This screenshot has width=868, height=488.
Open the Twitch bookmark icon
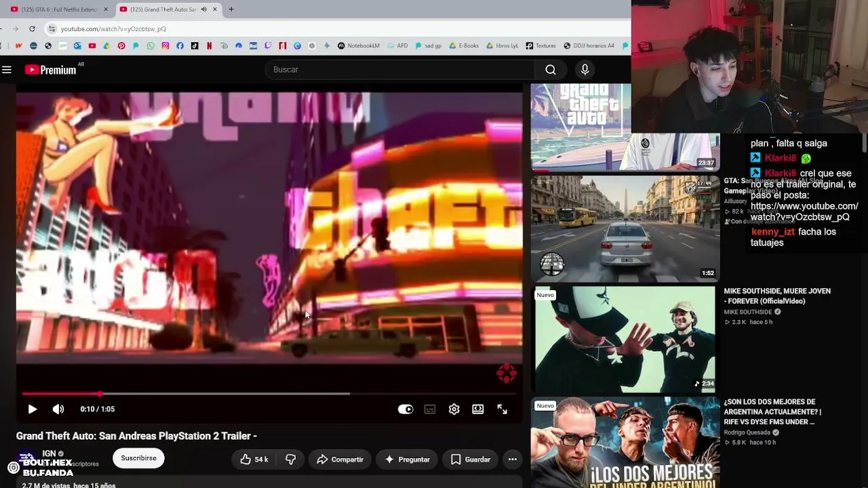point(268,46)
